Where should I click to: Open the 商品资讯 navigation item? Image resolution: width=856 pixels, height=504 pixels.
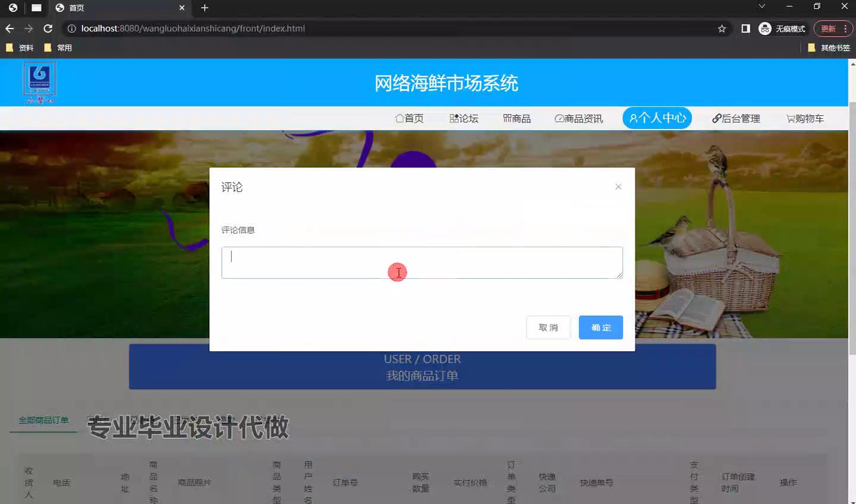(x=578, y=118)
